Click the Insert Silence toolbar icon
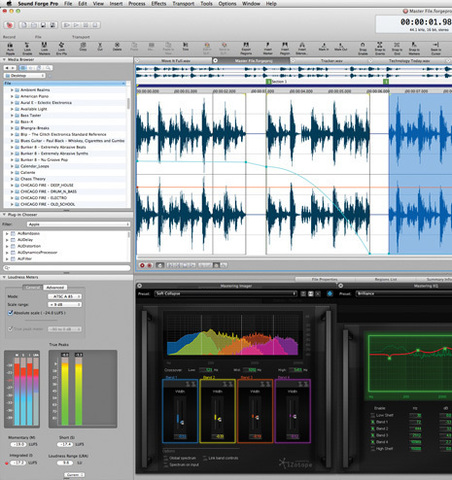 [x=302, y=48]
